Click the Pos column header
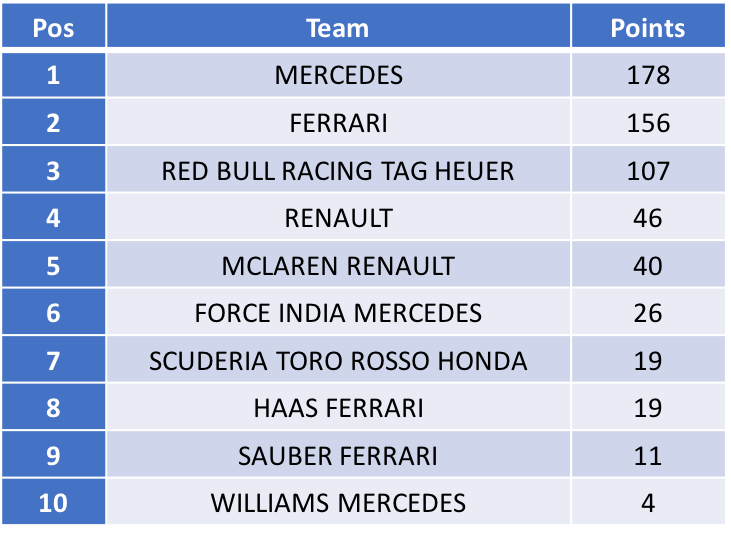This screenshot has width=731, height=538. [54, 26]
